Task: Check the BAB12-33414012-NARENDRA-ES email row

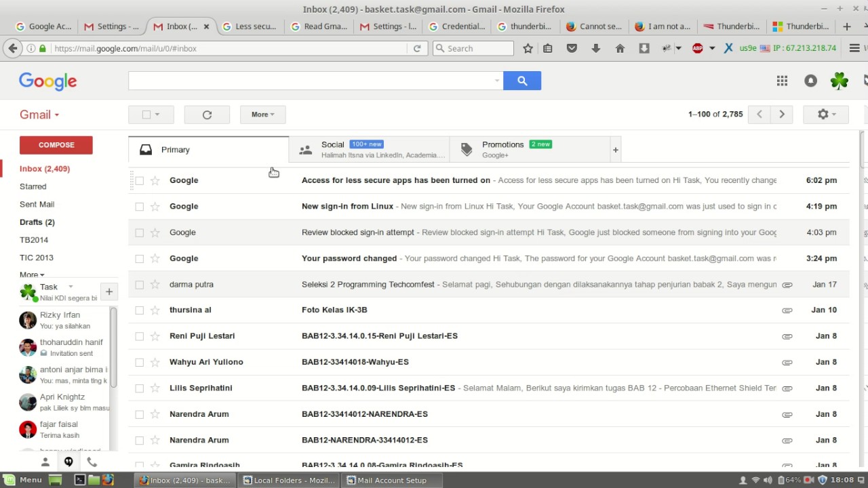Action: coord(140,414)
